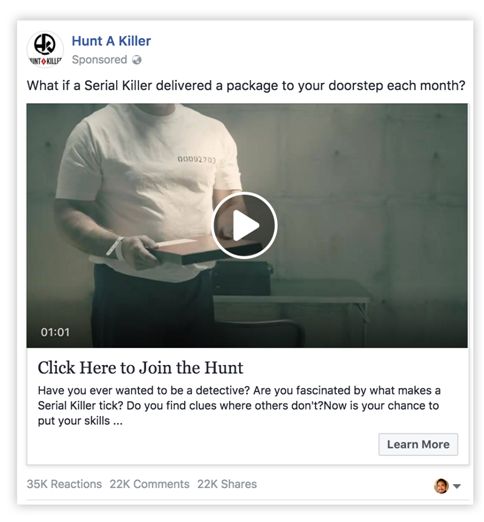The image size is (484, 522).
Task: Open the Hunt A Killer page name link
Action: click(111, 41)
